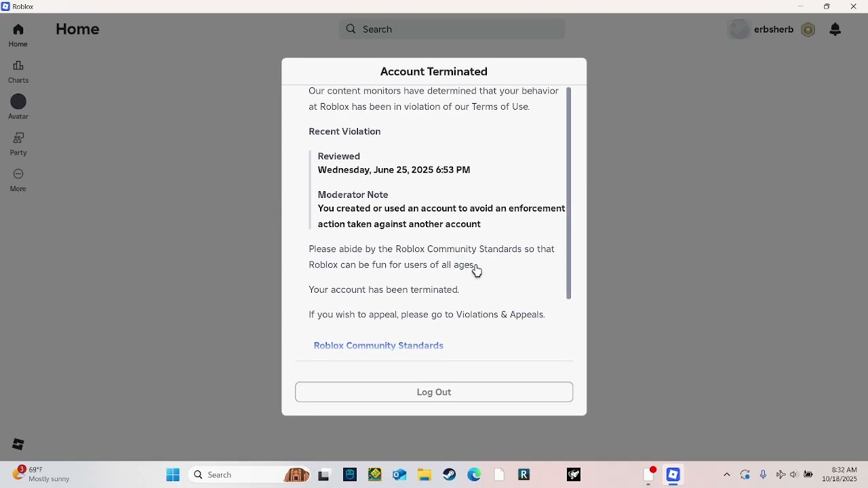868x488 pixels.
Task: Click the Moderator Note label
Action: (x=353, y=195)
